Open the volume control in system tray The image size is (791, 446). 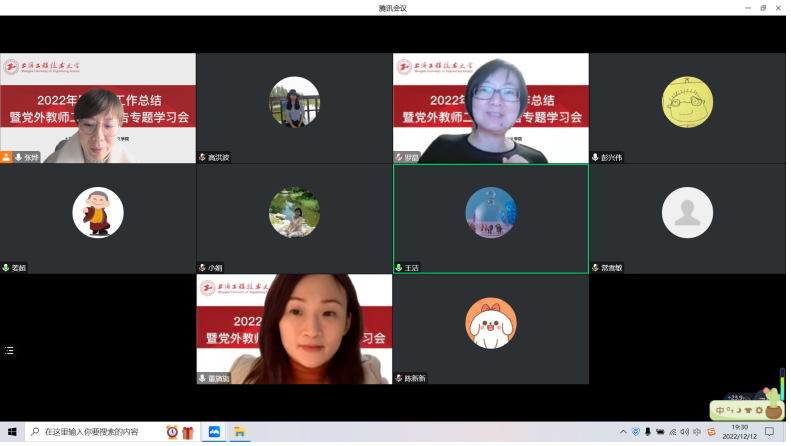[x=685, y=432]
